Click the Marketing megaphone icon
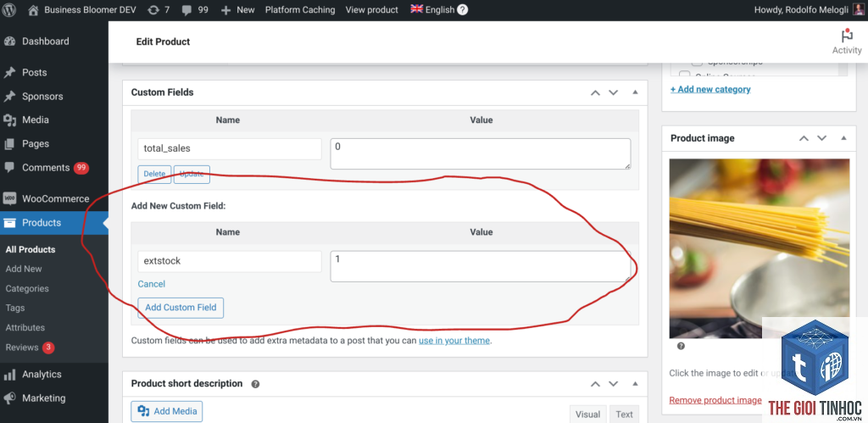The width and height of the screenshot is (868, 423). click(x=9, y=398)
